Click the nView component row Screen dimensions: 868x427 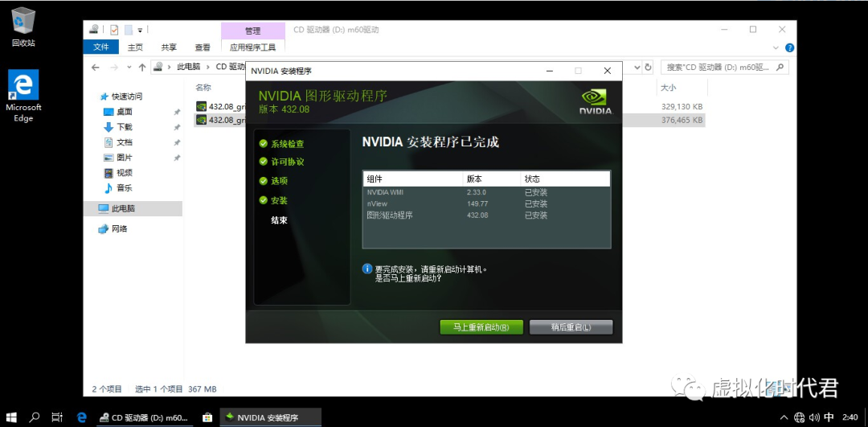pyautogui.click(x=486, y=203)
